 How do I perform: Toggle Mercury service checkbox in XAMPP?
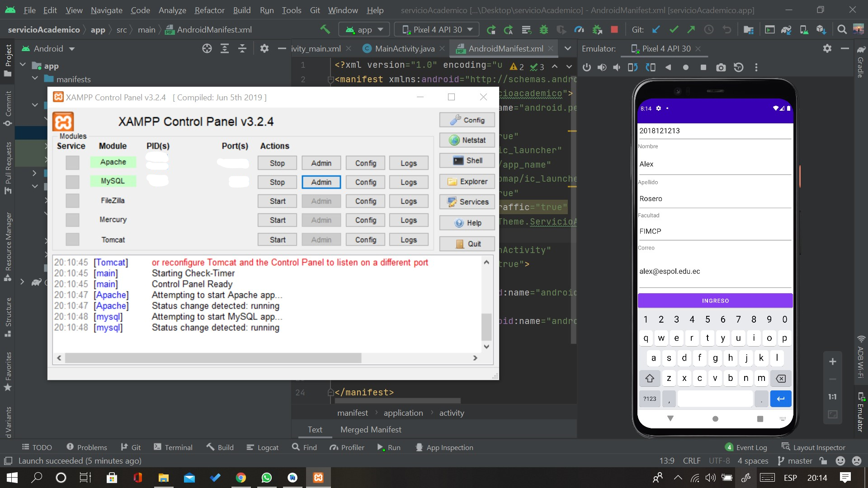(x=72, y=220)
